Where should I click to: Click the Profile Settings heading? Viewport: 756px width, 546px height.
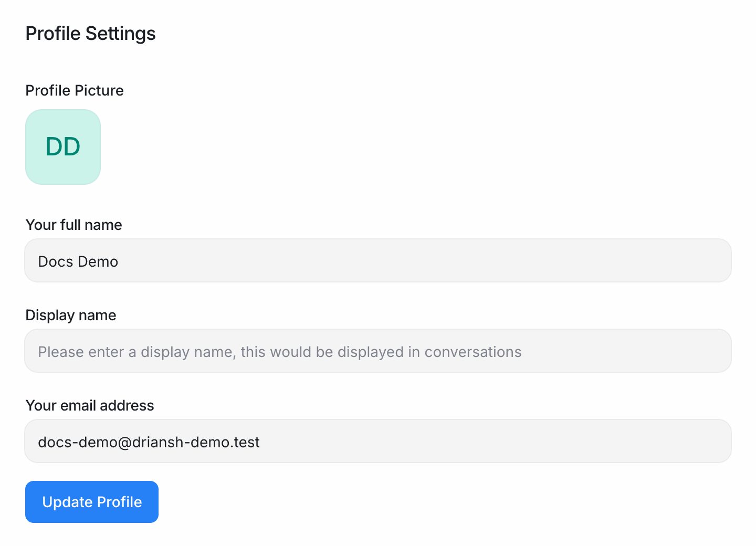[90, 34]
